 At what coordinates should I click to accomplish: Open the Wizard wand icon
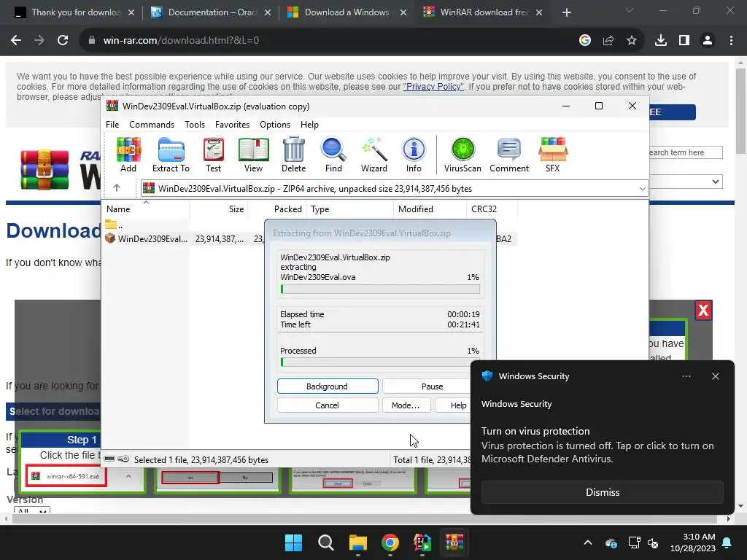374,155
